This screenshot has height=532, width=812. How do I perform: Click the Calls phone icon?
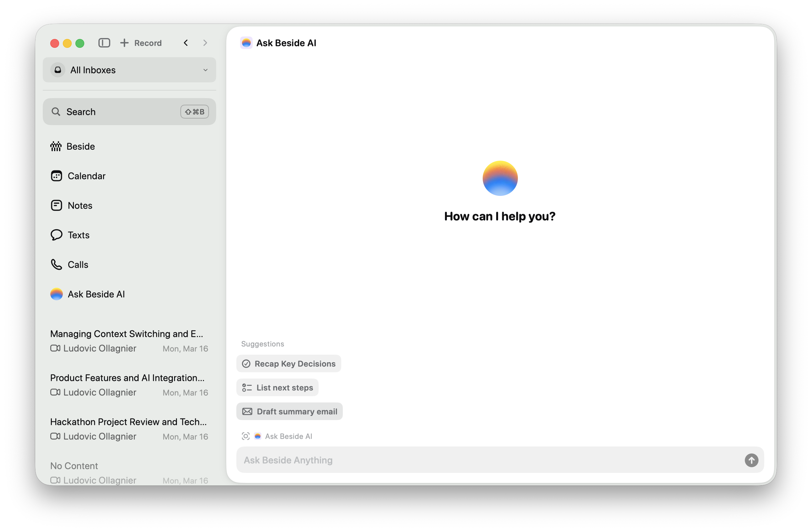click(x=56, y=265)
